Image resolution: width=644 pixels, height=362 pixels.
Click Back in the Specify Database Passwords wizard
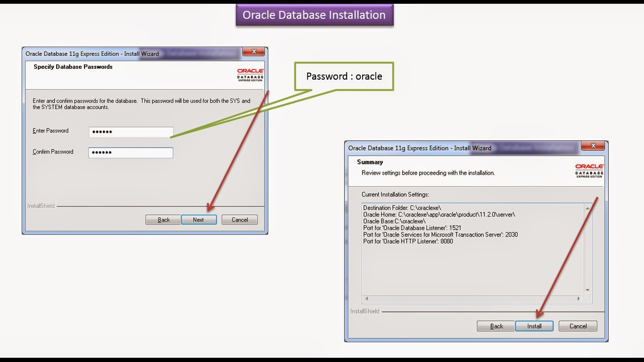164,220
